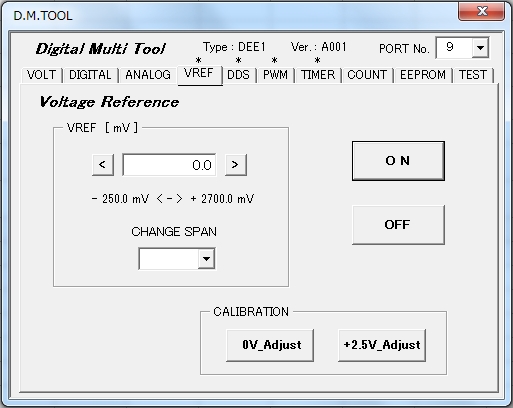
Task: Click the +2.5V_Adjust calibration button
Action: 382,345
